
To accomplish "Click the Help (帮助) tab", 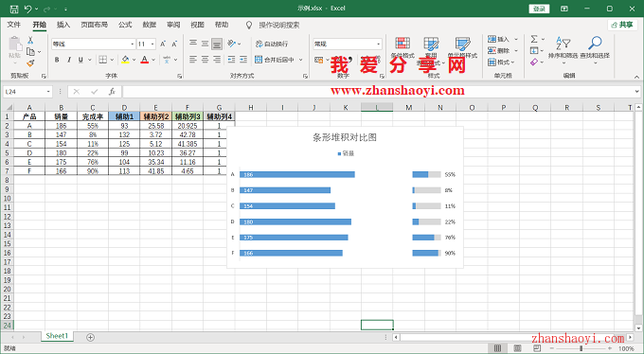I will click(x=222, y=25).
